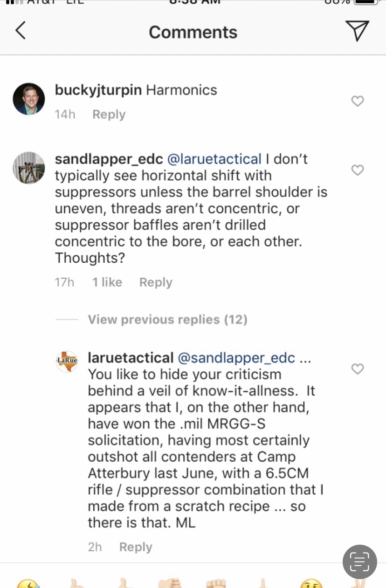The height and width of the screenshot is (588, 386).
Task: Like buckyjturpin's Harmonics comment
Action: click(x=357, y=101)
